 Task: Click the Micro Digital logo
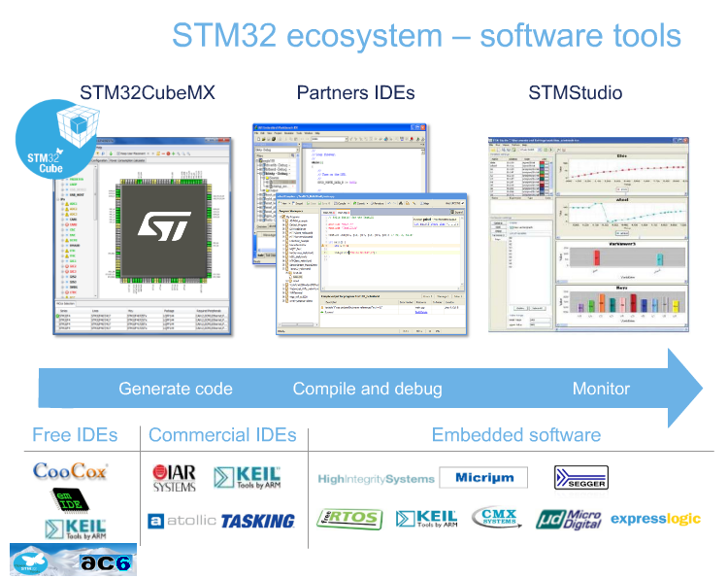tap(569, 519)
